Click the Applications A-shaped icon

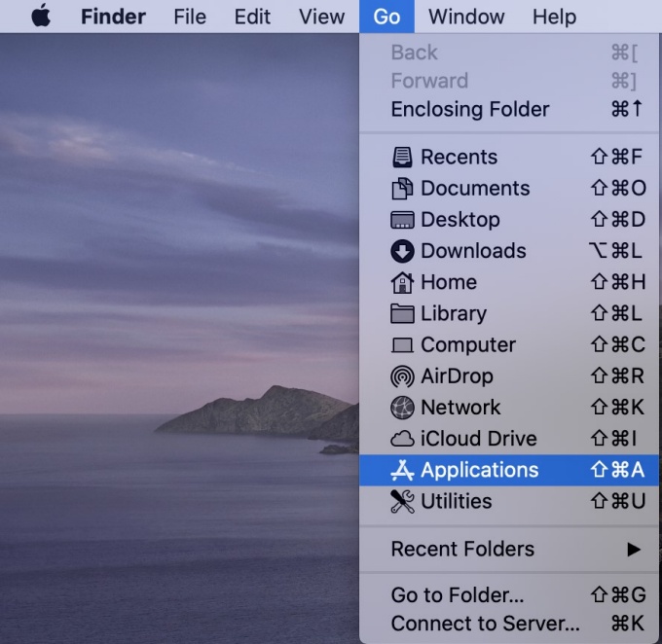(x=402, y=470)
